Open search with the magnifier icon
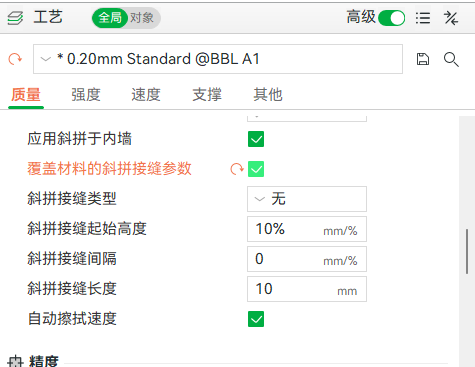The image size is (475, 367). 451,59
